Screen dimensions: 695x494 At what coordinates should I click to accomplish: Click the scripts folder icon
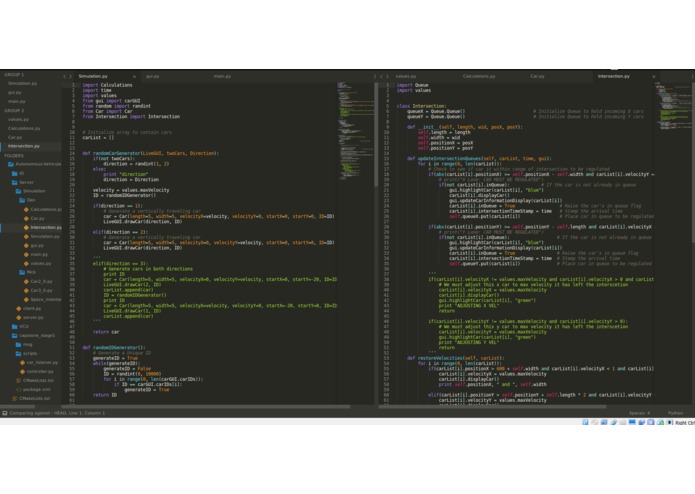[18, 353]
